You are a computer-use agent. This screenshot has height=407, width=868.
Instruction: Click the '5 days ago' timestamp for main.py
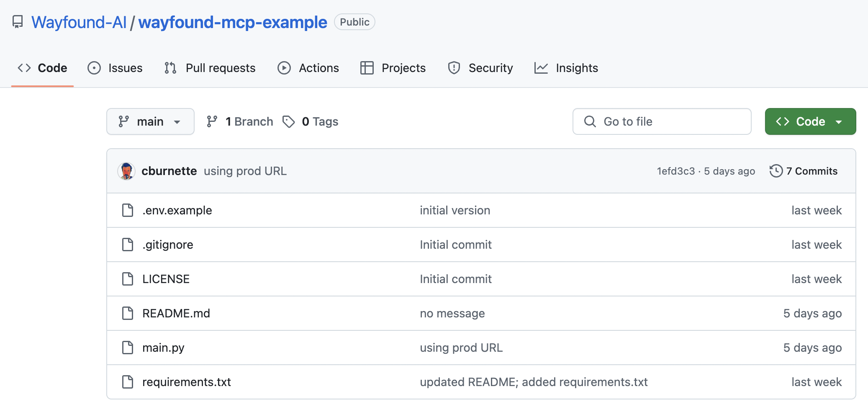tap(812, 348)
